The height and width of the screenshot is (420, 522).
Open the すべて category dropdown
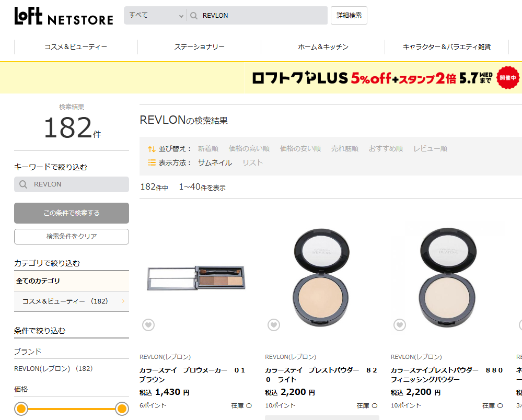(x=155, y=15)
